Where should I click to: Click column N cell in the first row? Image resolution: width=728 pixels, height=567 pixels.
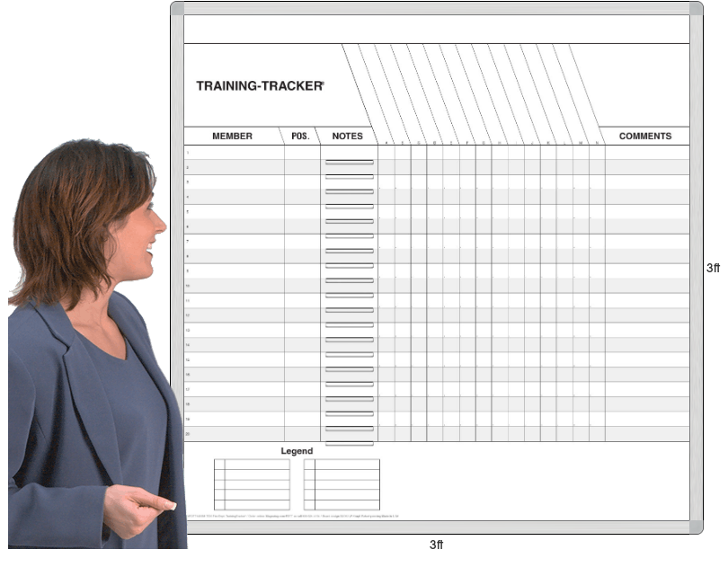pos(597,153)
